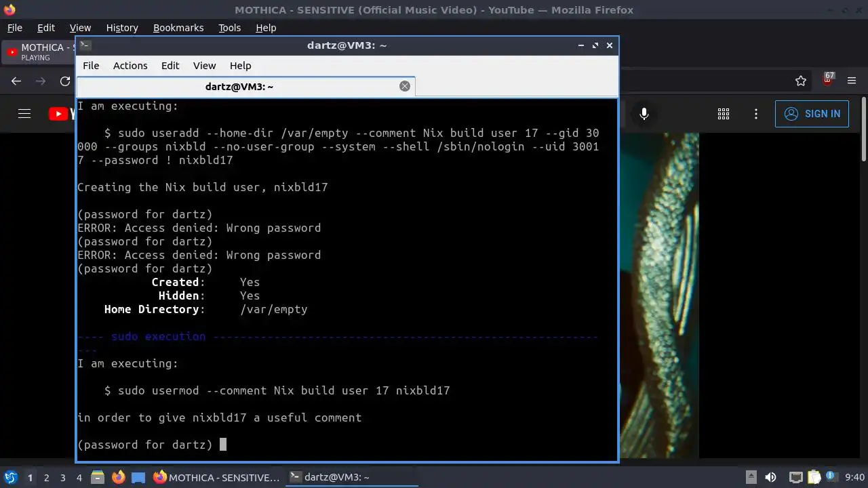Bookmark this page with the star icon
Image resolution: width=868 pixels, height=488 pixels.
pos(801,81)
